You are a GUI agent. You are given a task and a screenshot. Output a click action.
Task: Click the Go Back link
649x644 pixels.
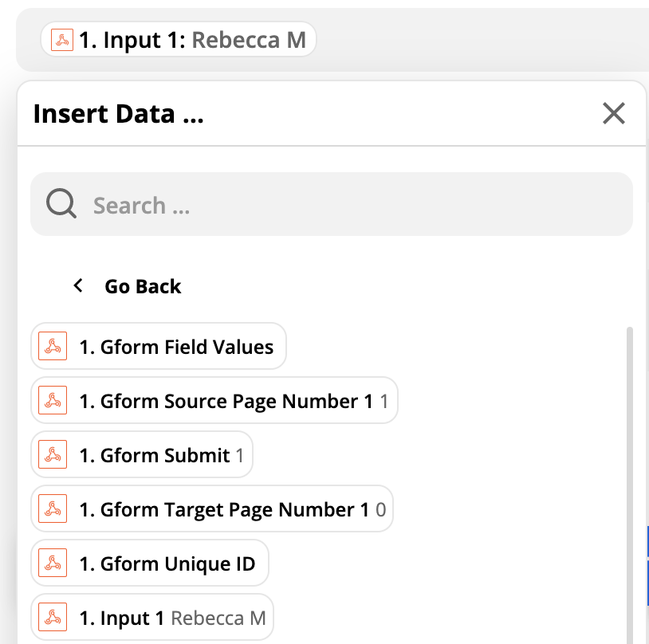tap(143, 286)
